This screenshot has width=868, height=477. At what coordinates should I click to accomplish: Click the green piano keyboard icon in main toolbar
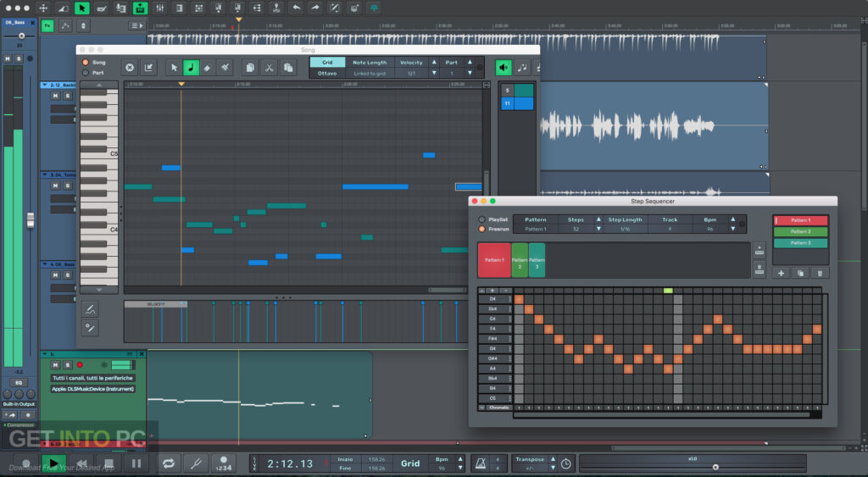pyautogui.click(x=141, y=8)
